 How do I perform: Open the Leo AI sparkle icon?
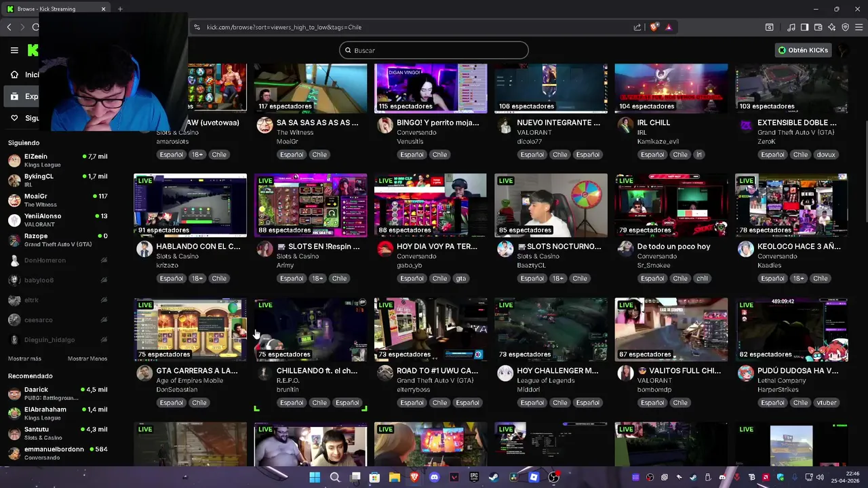[832, 27]
